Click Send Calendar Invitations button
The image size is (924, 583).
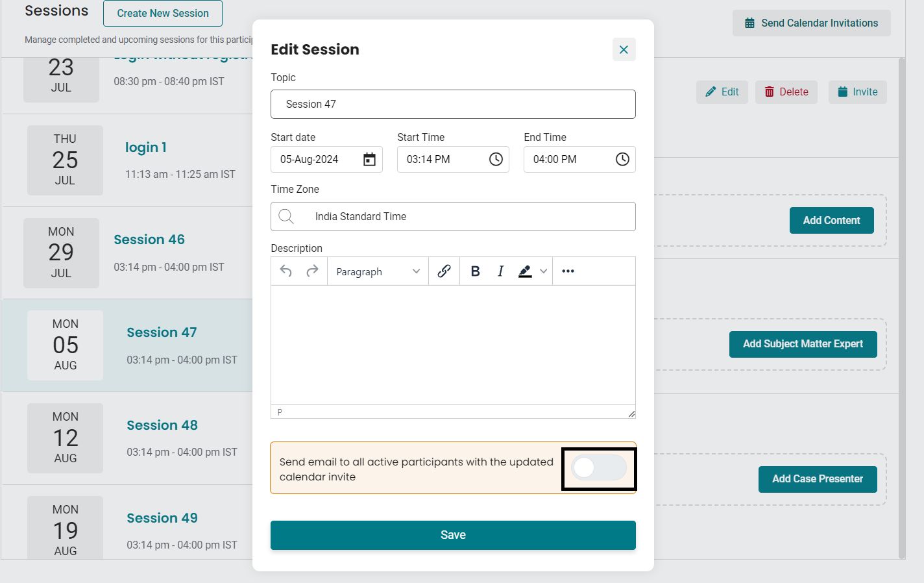pos(812,23)
